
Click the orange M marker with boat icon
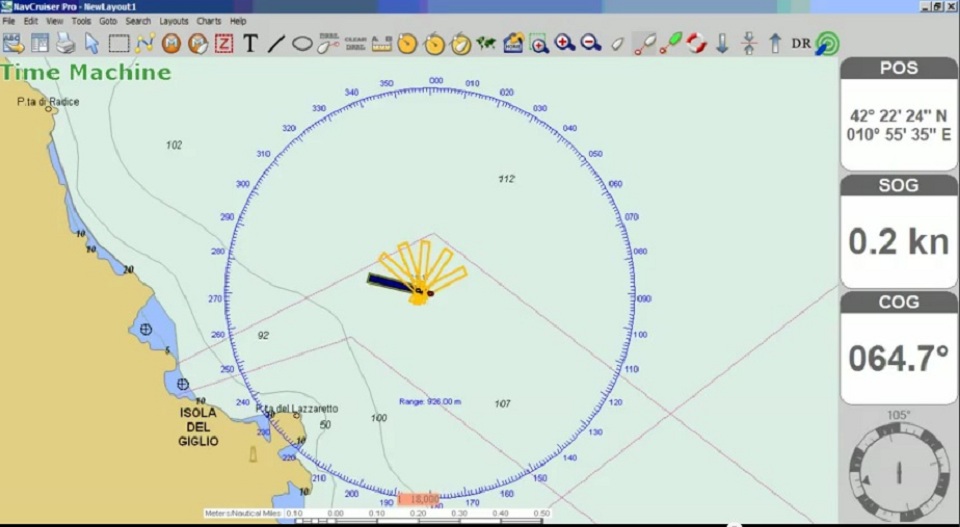198,43
